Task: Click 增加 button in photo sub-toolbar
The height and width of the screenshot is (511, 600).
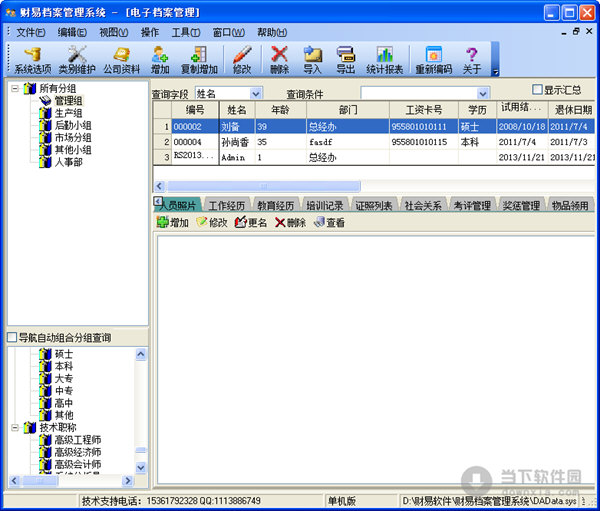Action: point(173,222)
